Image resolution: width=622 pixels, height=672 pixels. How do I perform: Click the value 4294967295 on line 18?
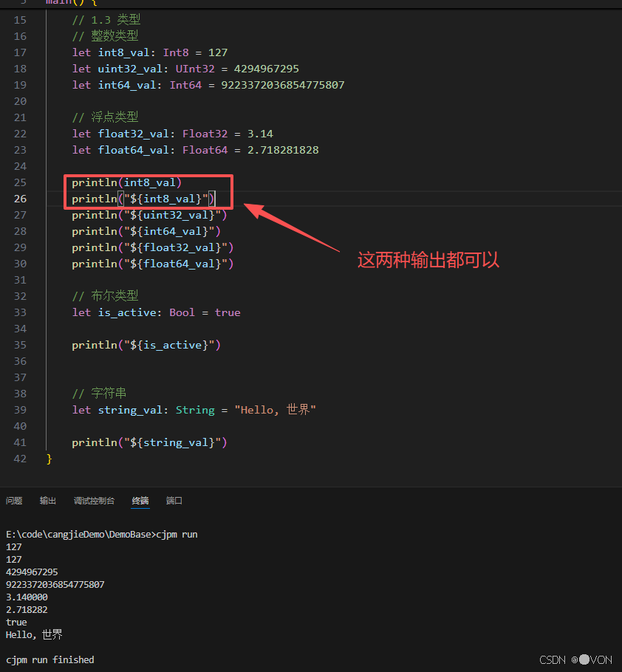266,69
